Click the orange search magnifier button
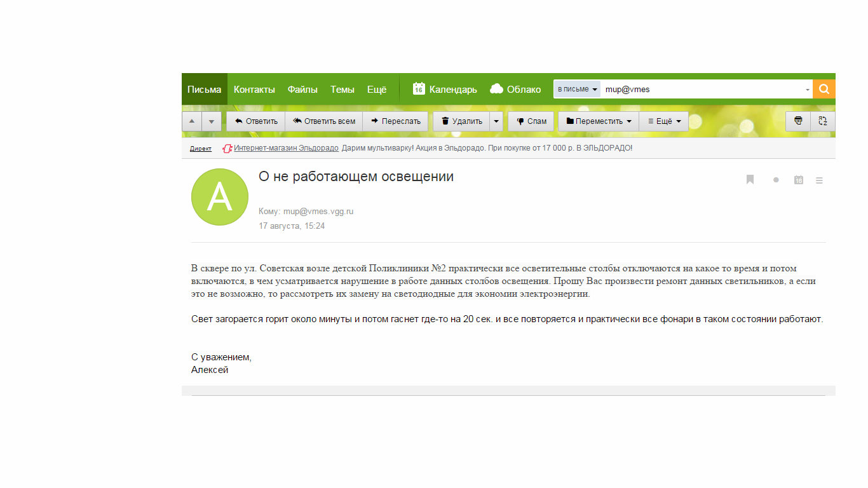The height and width of the screenshot is (488, 868). pyautogui.click(x=824, y=90)
